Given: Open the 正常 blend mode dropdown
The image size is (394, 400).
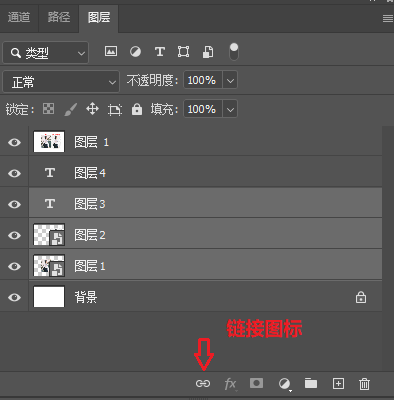Looking at the screenshot, I should (61, 81).
